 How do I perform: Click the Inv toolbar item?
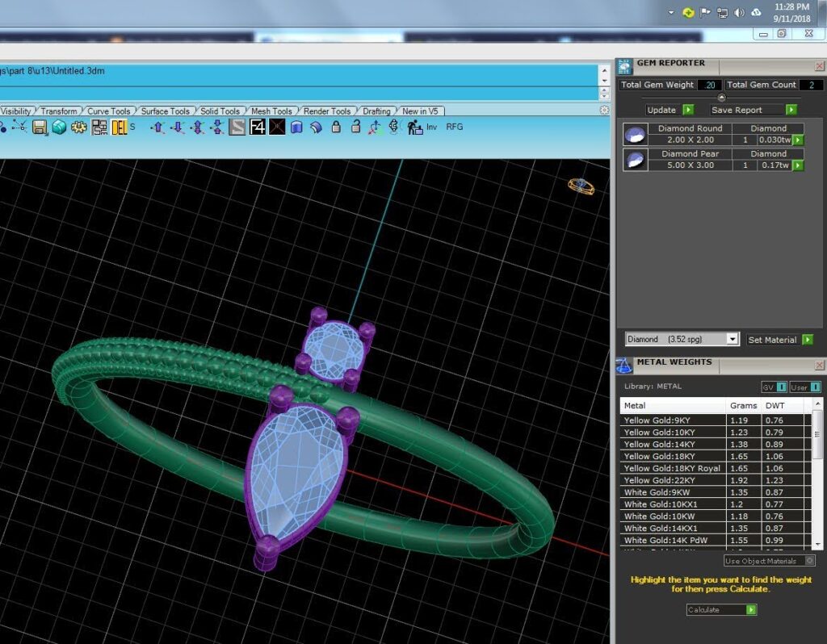432,127
